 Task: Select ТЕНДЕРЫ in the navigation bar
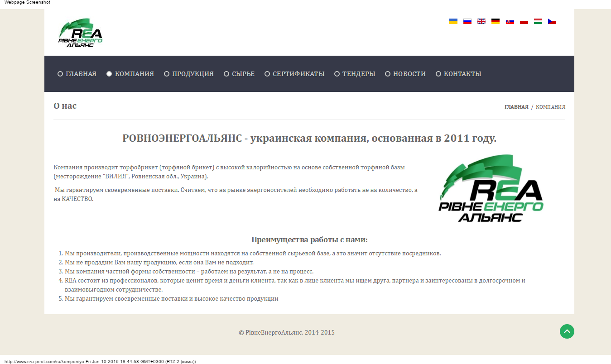pyautogui.click(x=359, y=73)
